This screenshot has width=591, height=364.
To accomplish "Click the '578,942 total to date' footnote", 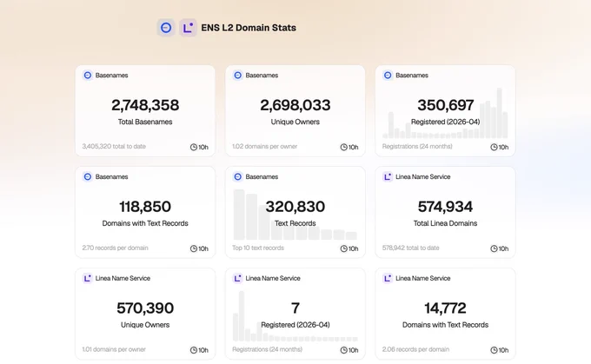I will click(410, 248).
